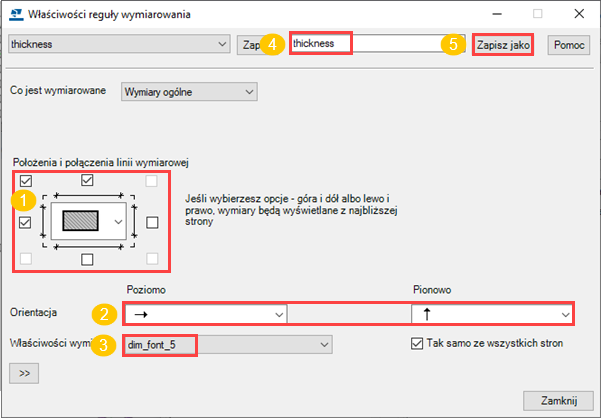Toggle the top-right corner dimension line checkbox
This screenshot has height=418, width=601.
(x=152, y=181)
